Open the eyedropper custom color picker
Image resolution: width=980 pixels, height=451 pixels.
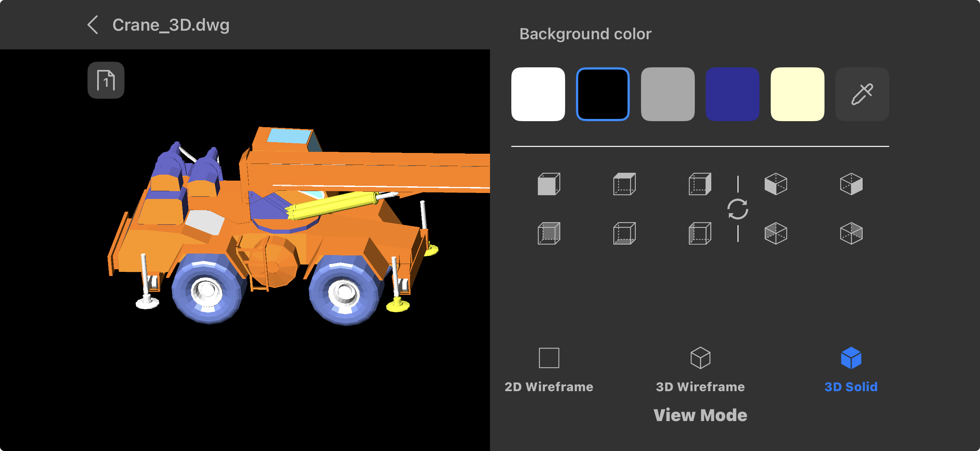[x=862, y=94]
